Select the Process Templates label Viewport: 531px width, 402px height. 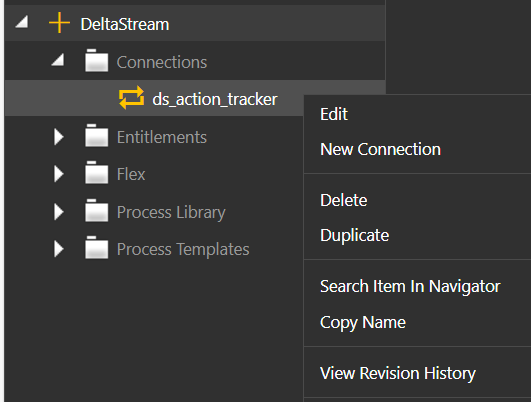coord(183,250)
